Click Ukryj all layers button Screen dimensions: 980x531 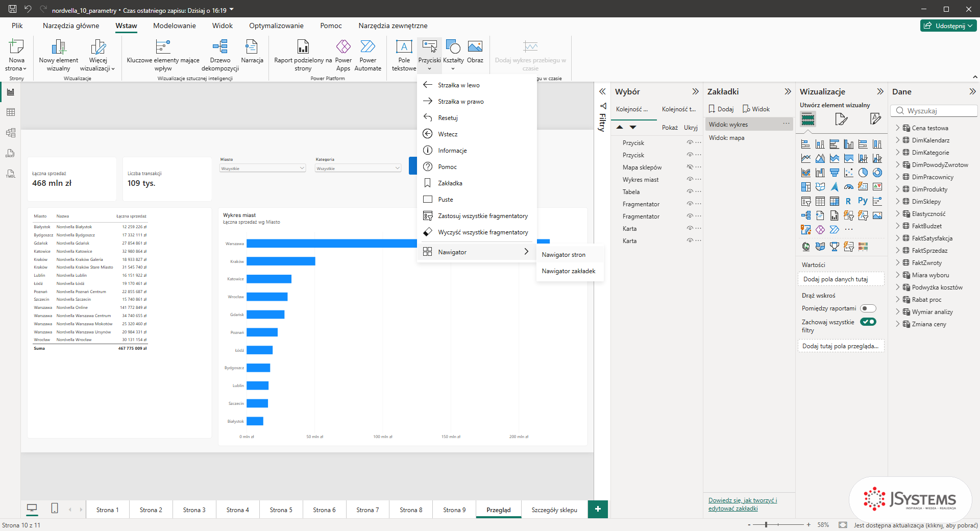(x=691, y=128)
